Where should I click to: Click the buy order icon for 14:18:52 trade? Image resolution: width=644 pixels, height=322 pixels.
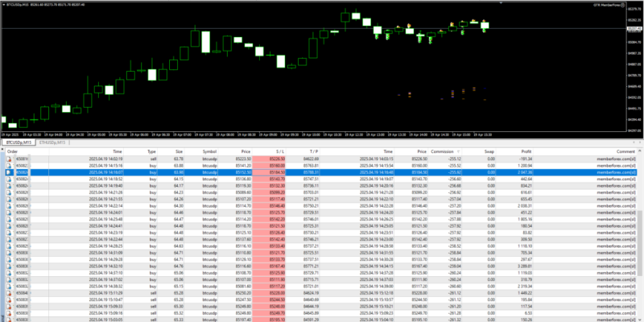coord(9,179)
